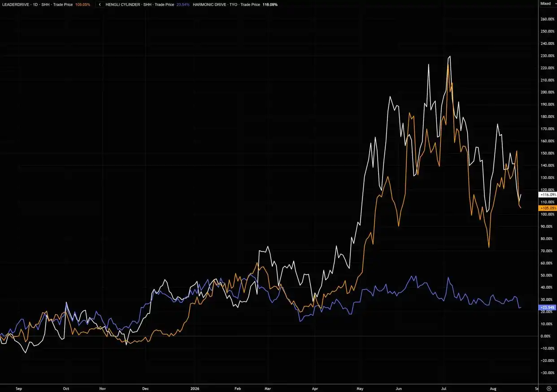The image size is (557, 392).
Task: Collapse legend using left chevron arrow
Action: pos(100,4)
